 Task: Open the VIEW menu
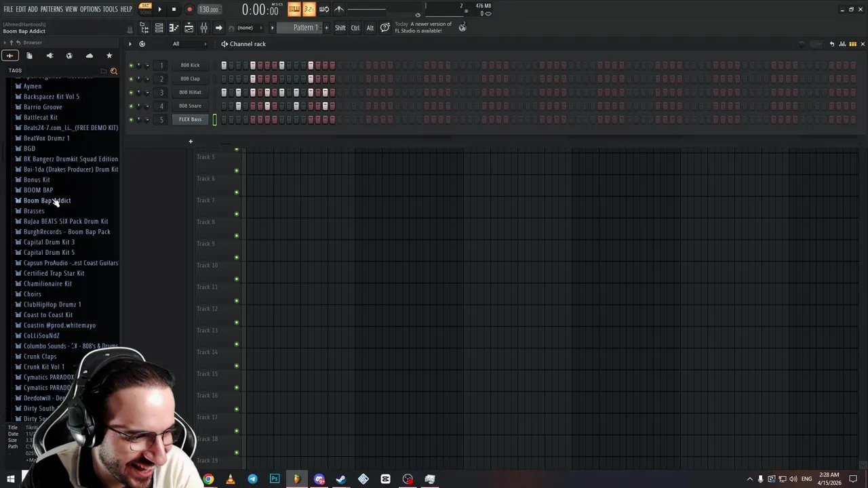click(71, 9)
